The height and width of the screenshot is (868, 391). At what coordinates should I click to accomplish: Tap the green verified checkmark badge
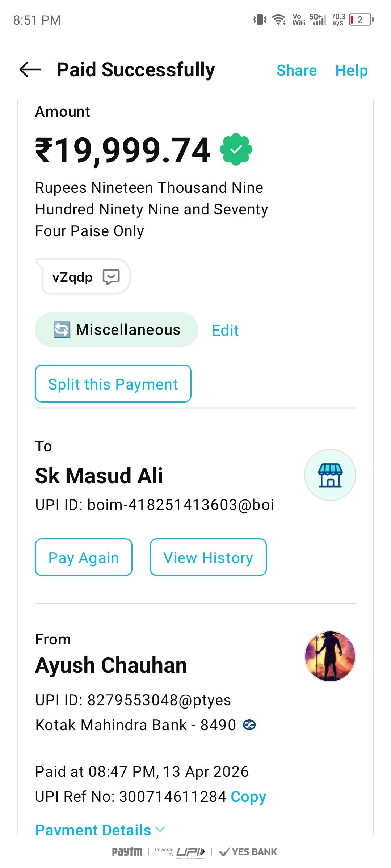pyautogui.click(x=236, y=149)
